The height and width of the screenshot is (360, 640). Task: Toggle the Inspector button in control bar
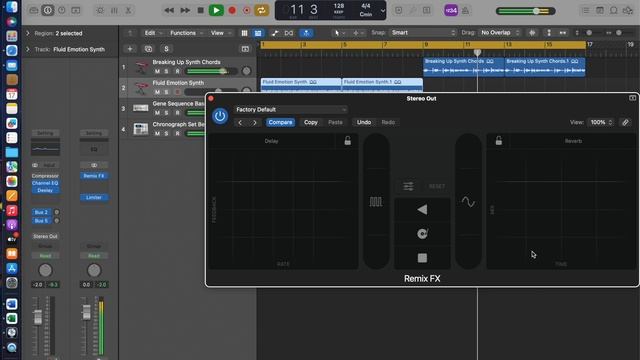(48, 10)
